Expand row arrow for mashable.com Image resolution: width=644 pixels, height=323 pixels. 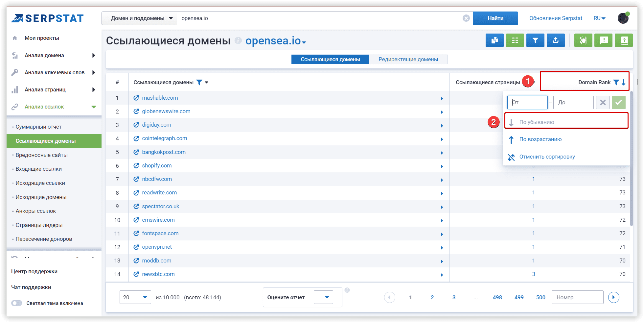tap(442, 98)
